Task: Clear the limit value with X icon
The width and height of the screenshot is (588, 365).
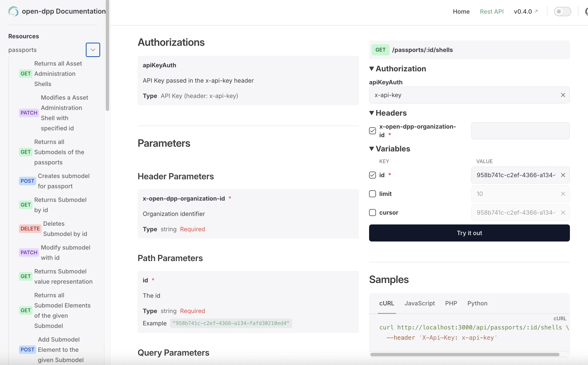Action: pyautogui.click(x=563, y=194)
